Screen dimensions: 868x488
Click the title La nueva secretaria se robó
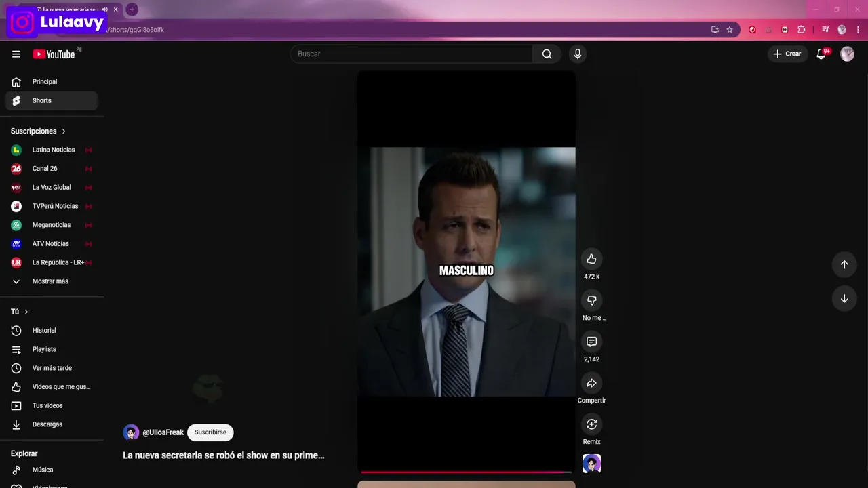pos(224,455)
